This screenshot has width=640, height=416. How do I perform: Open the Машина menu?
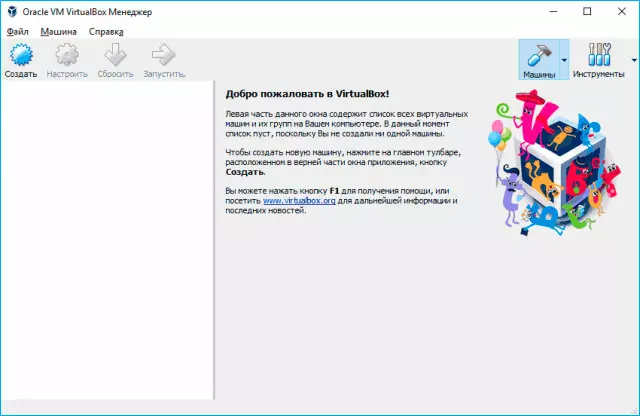[58, 31]
